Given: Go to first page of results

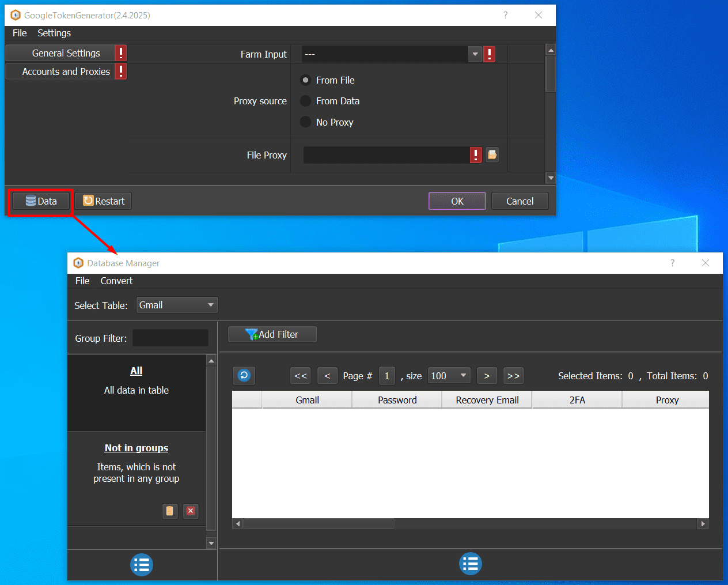Looking at the screenshot, I should coord(301,376).
